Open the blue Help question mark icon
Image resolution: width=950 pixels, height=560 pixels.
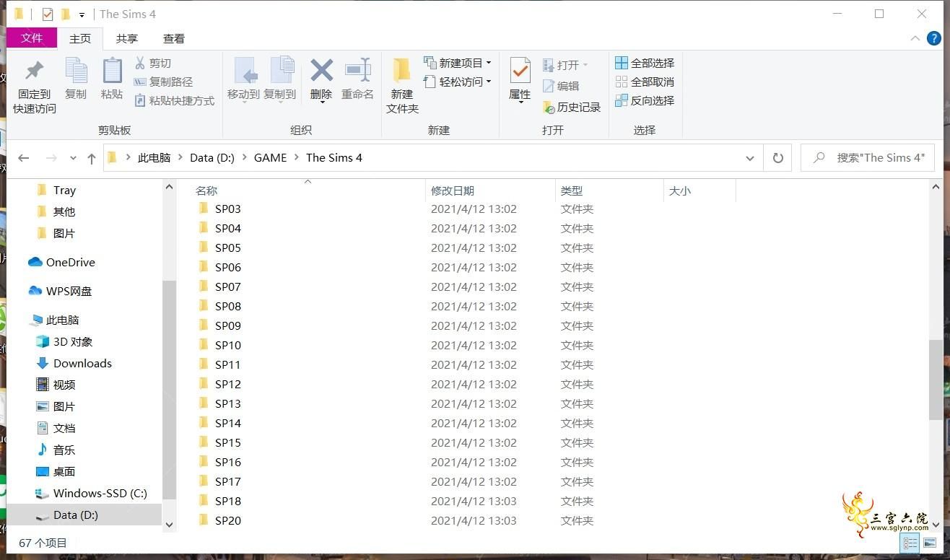click(933, 38)
